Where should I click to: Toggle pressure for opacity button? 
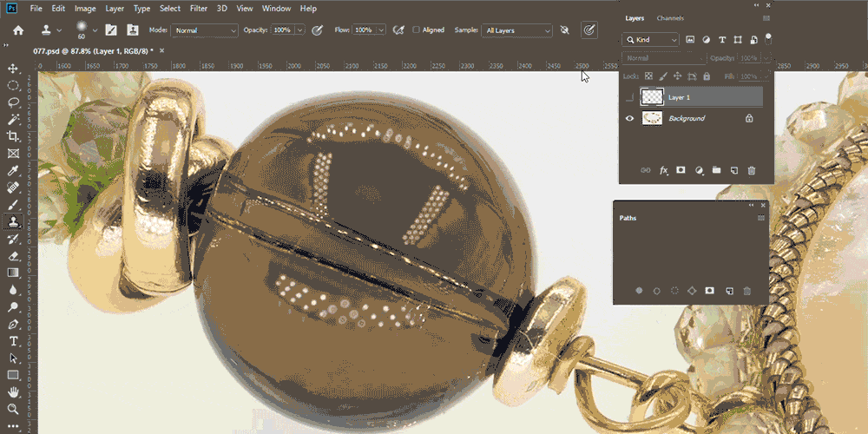(317, 30)
